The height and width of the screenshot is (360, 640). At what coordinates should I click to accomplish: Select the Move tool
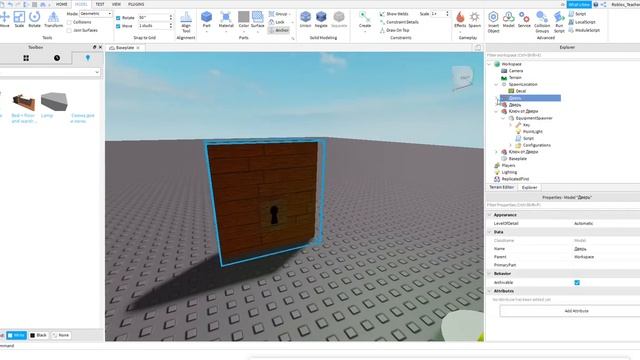pyautogui.click(x=4, y=19)
